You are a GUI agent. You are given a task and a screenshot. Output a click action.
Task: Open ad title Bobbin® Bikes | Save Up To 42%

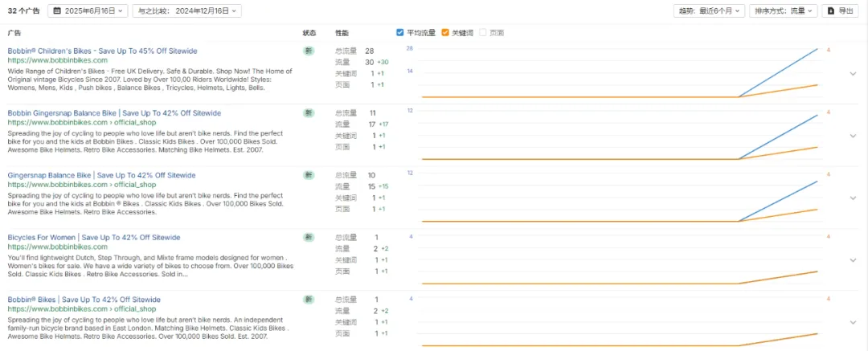84,300
